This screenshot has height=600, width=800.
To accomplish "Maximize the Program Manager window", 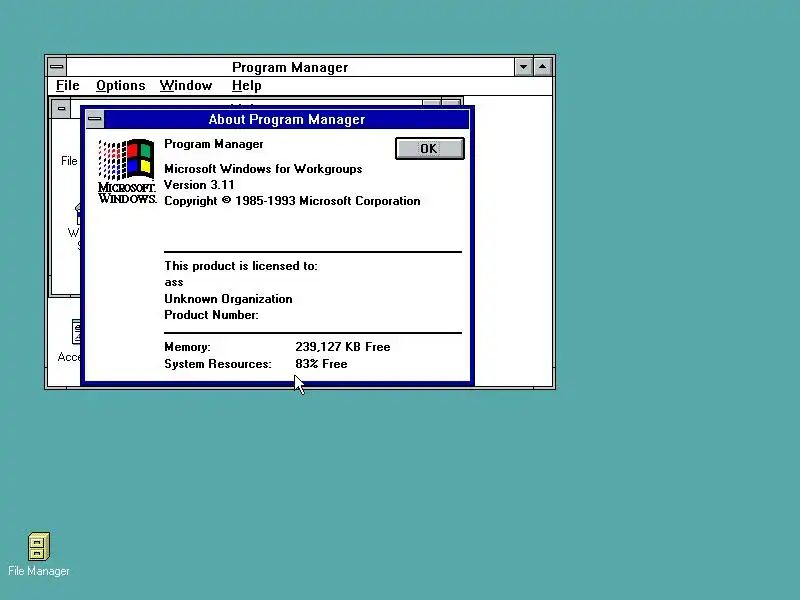I will tap(542, 67).
